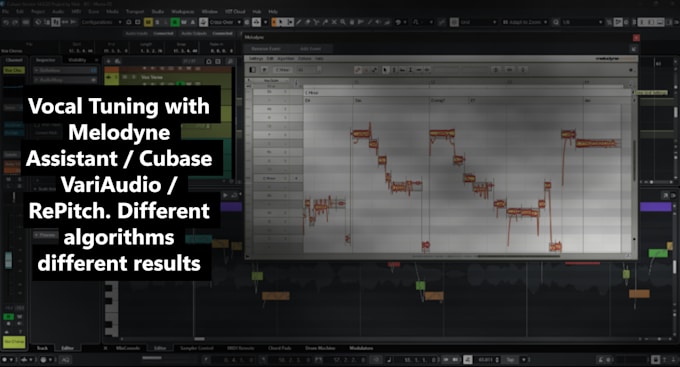Select the Mute X tool
The image size is (680, 367).
click(x=334, y=22)
